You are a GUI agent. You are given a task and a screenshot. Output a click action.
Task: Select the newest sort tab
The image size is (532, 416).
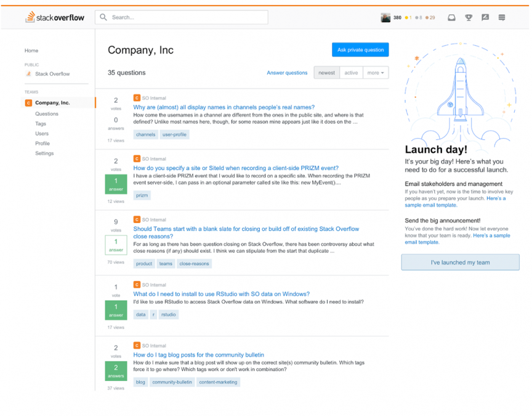click(326, 73)
